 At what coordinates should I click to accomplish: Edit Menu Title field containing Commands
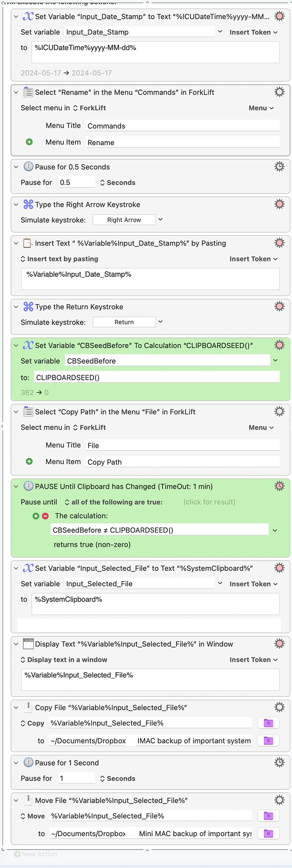[183, 126]
